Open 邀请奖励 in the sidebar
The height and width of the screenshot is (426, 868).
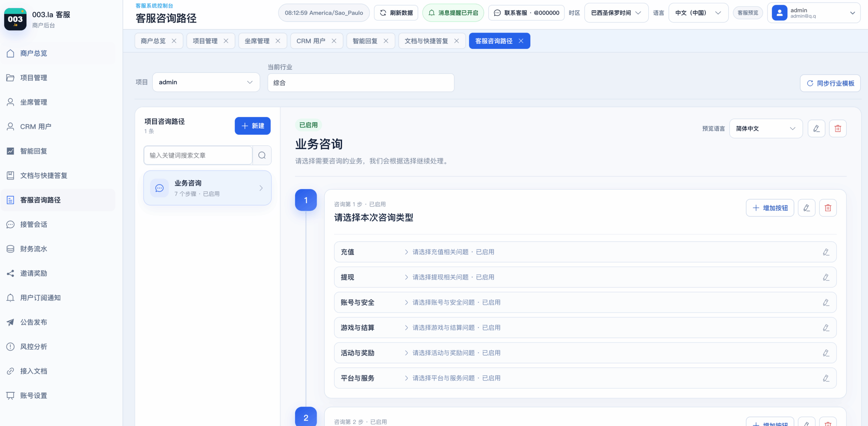58,273
